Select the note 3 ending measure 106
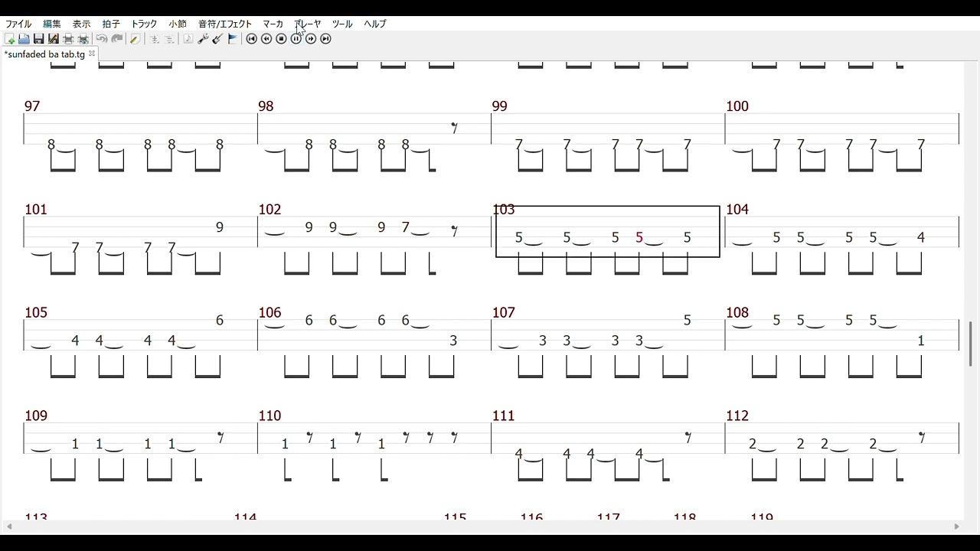Image resolution: width=980 pixels, height=551 pixels. (453, 341)
